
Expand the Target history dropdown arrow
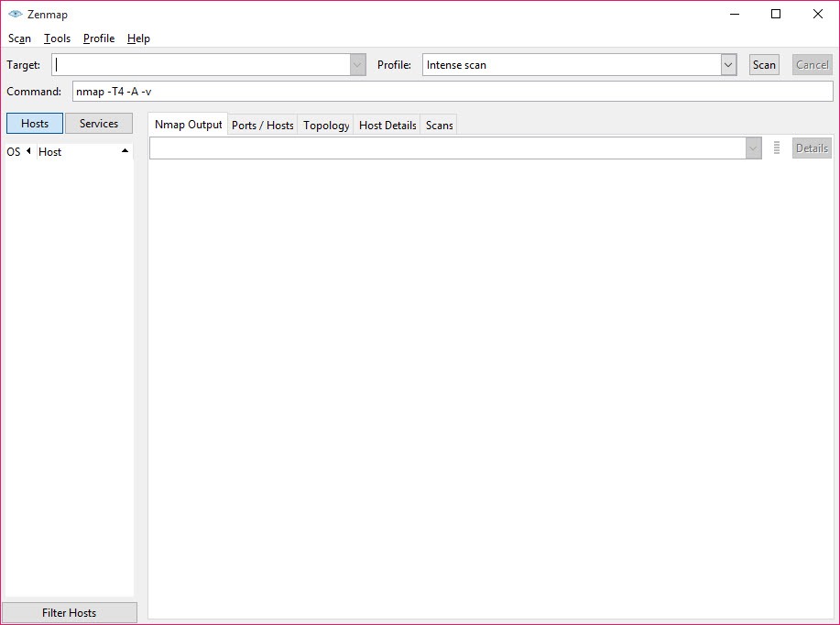click(357, 65)
